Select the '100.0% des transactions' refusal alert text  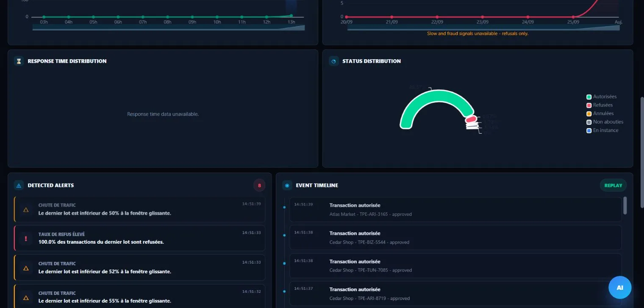click(101, 242)
